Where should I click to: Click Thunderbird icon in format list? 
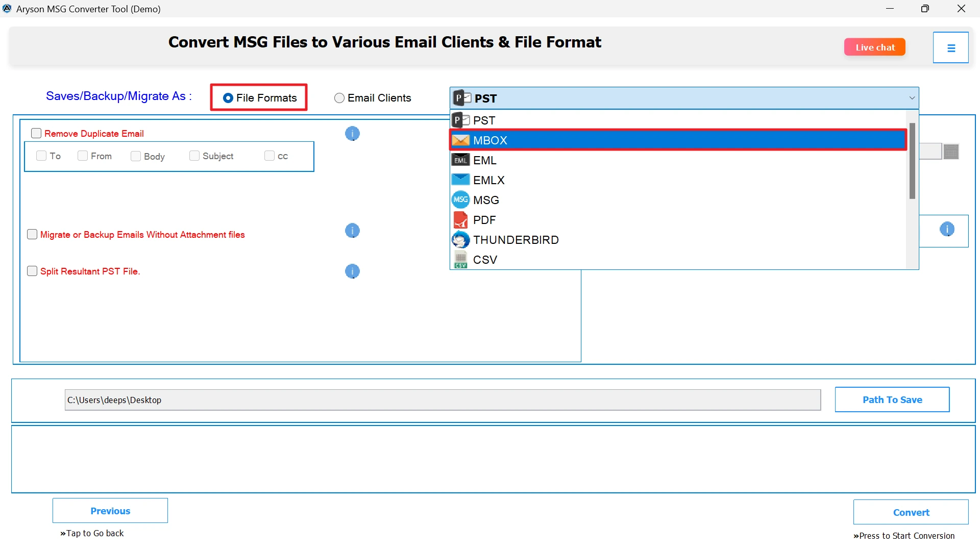pyautogui.click(x=460, y=240)
